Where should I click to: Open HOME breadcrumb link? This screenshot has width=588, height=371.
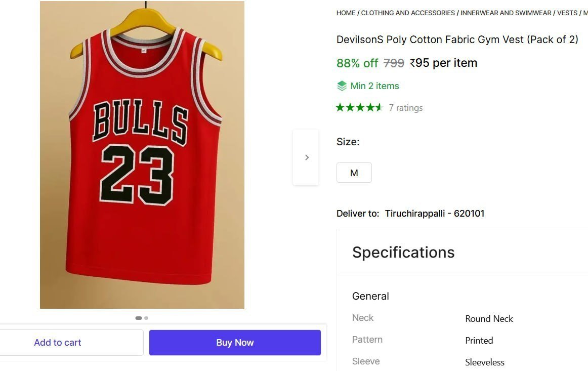(346, 13)
